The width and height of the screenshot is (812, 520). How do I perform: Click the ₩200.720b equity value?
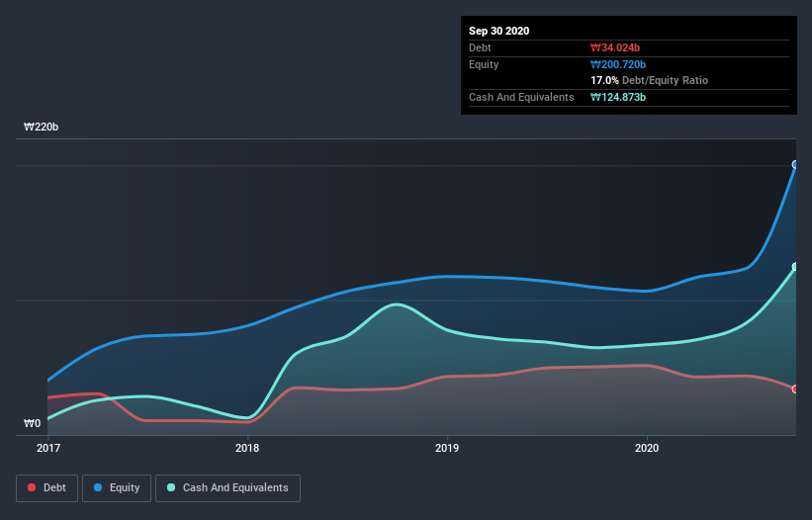click(x=618, y=64)
